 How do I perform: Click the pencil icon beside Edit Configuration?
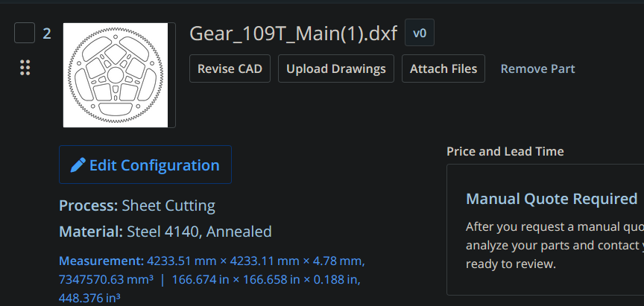78,165
